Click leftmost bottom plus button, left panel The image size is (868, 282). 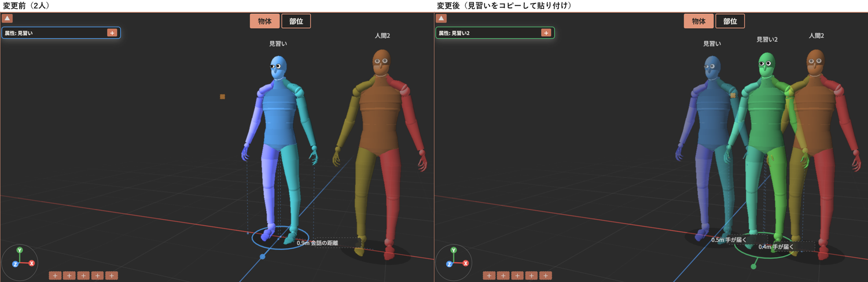tap(55, 276)
